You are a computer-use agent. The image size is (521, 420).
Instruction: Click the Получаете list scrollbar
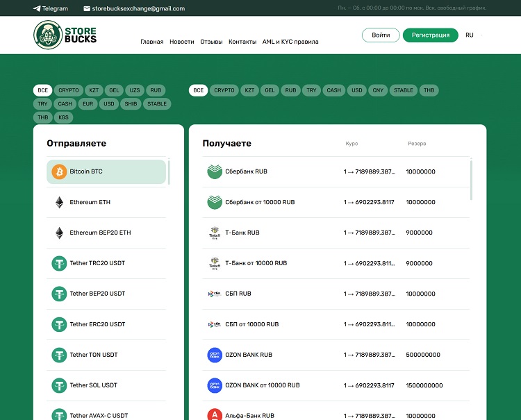[x=472, y=180]
